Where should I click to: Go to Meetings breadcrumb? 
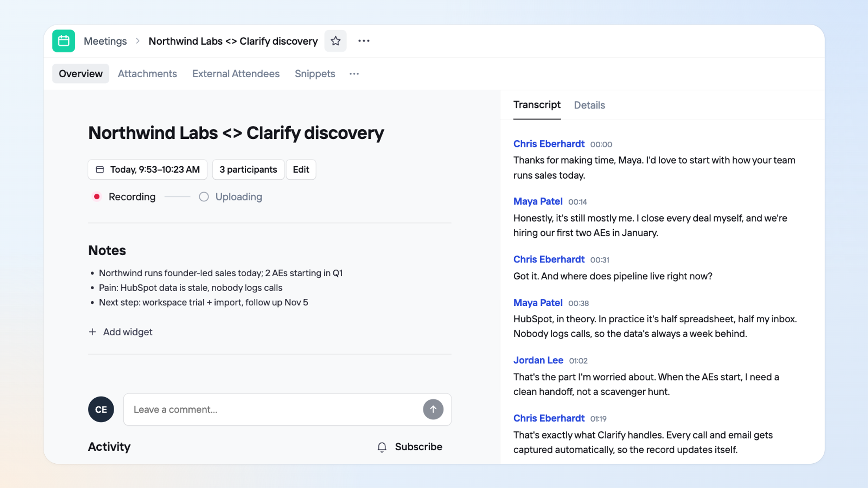[105, 41]
